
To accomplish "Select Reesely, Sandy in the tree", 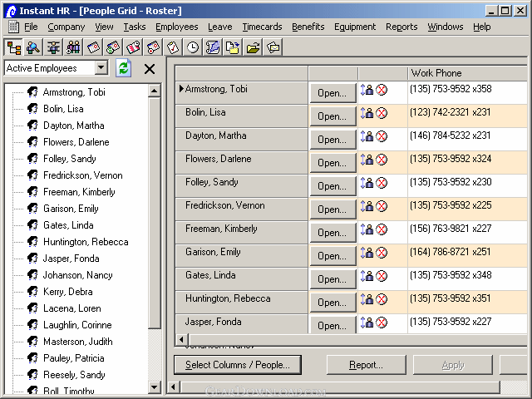I will (x=74, y=375).
